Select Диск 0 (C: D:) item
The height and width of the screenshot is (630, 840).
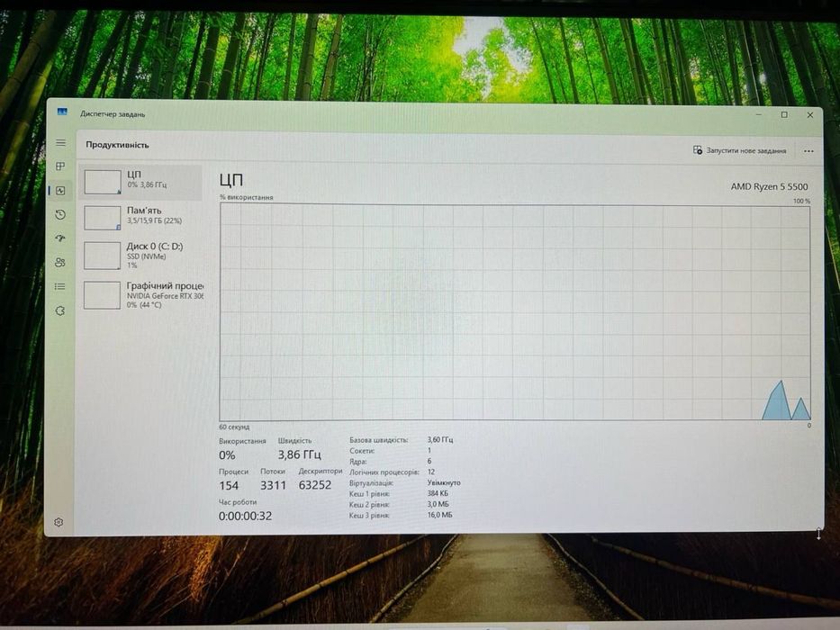(140, 255)
